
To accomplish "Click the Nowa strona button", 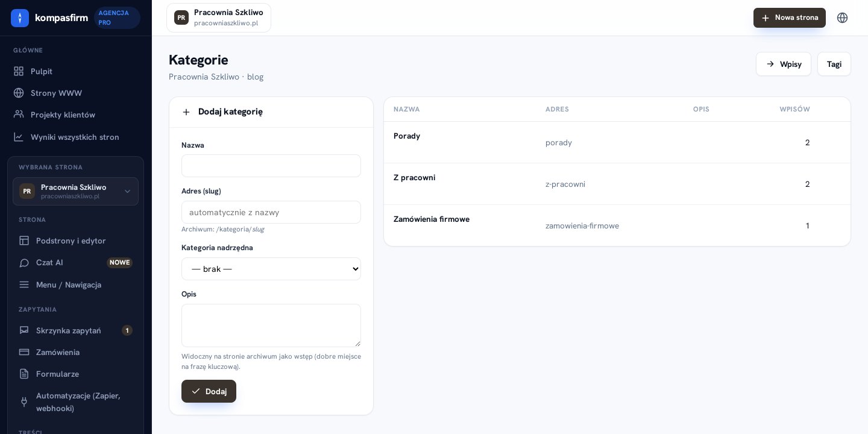I will (x=790, y=17).
